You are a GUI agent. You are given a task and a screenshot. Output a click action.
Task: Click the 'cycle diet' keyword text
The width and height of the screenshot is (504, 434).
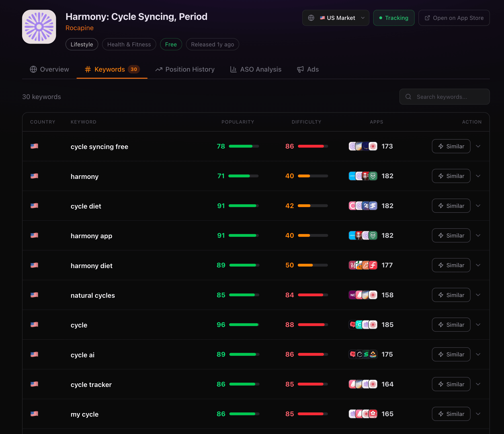(x=86, y=206)
